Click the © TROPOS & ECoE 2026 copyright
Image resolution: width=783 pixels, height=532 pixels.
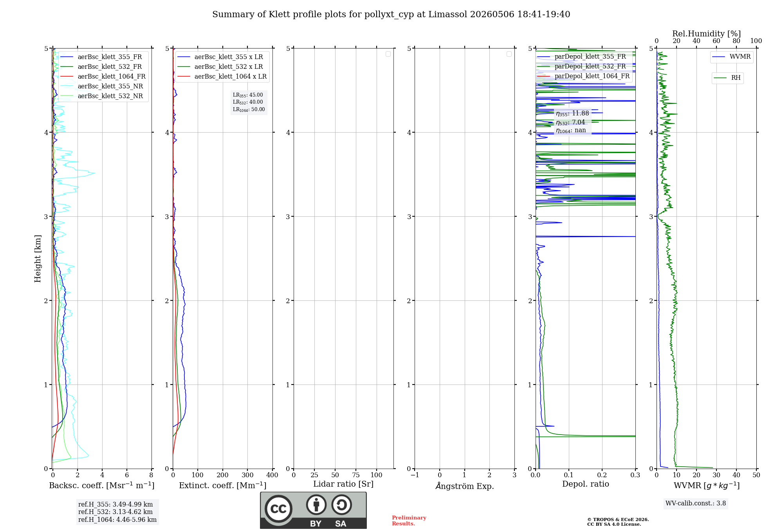coord(618,520)
